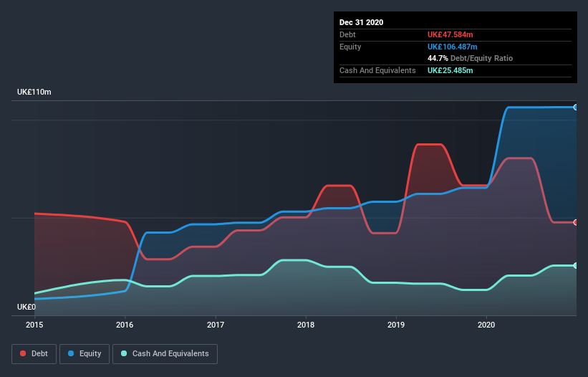Click the 2019 x-axis label

(x=396, y=325)
